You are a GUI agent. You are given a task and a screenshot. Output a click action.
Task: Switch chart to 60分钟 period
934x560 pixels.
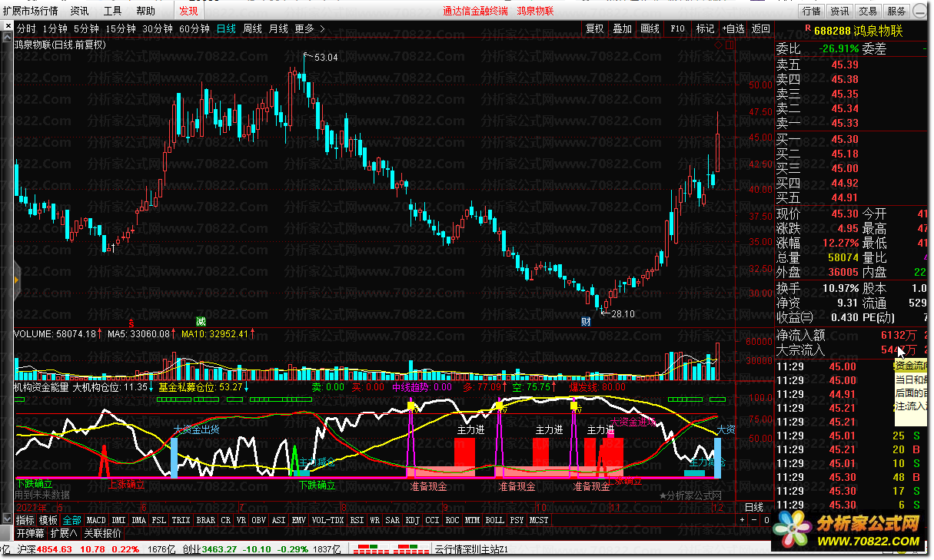pos(194,28)
